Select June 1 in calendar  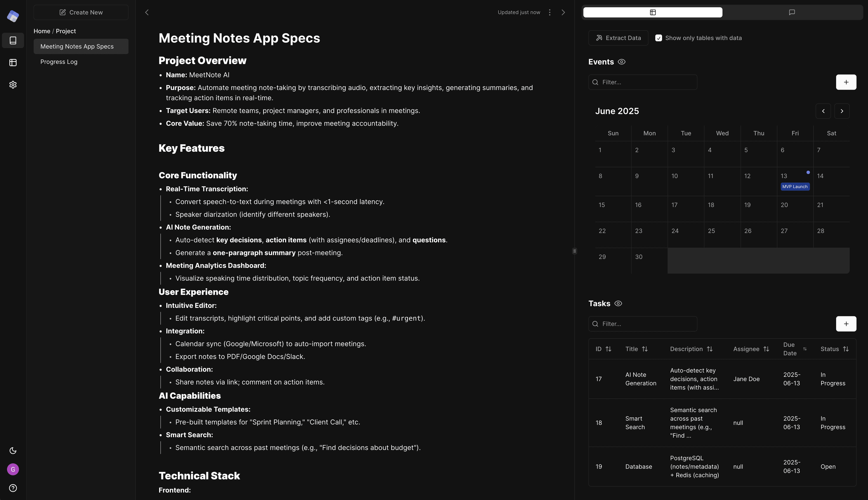[613, 154]
